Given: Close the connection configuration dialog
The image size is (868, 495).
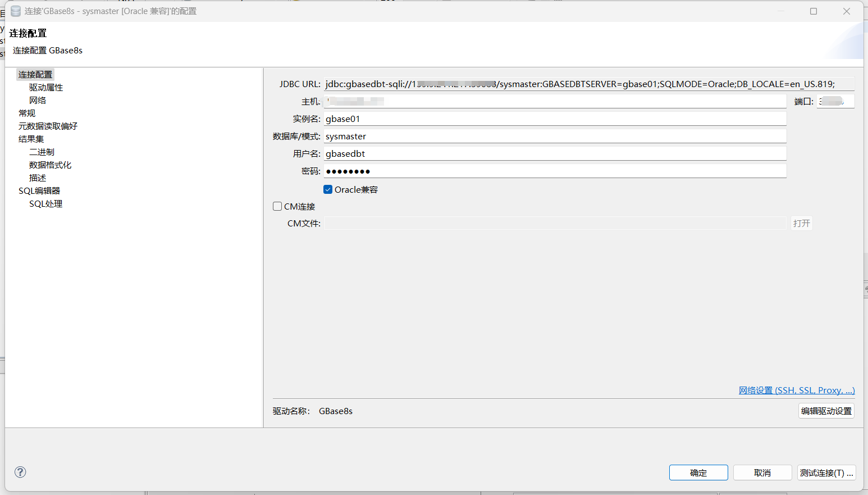Looking at the screenshot, I should (x=847, y=11).
